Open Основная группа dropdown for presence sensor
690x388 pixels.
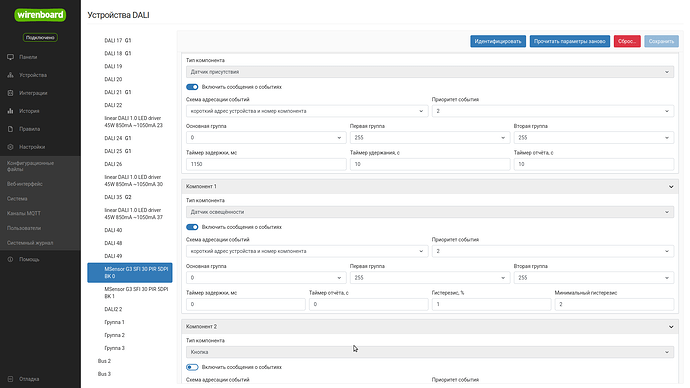click(266, 138)
